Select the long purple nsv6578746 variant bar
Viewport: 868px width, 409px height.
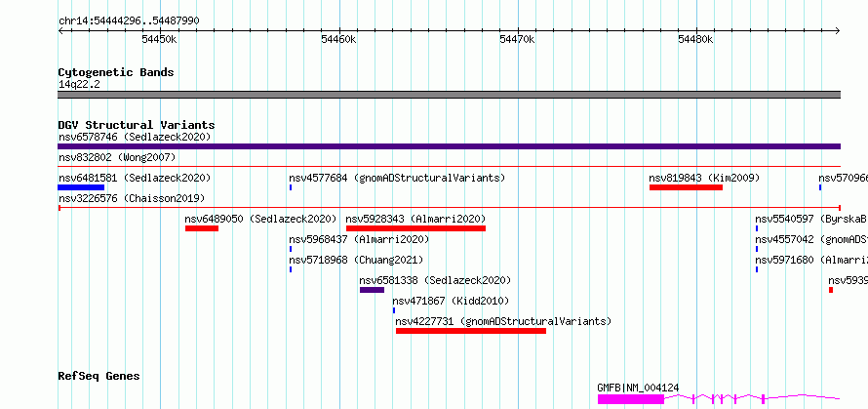449,146
